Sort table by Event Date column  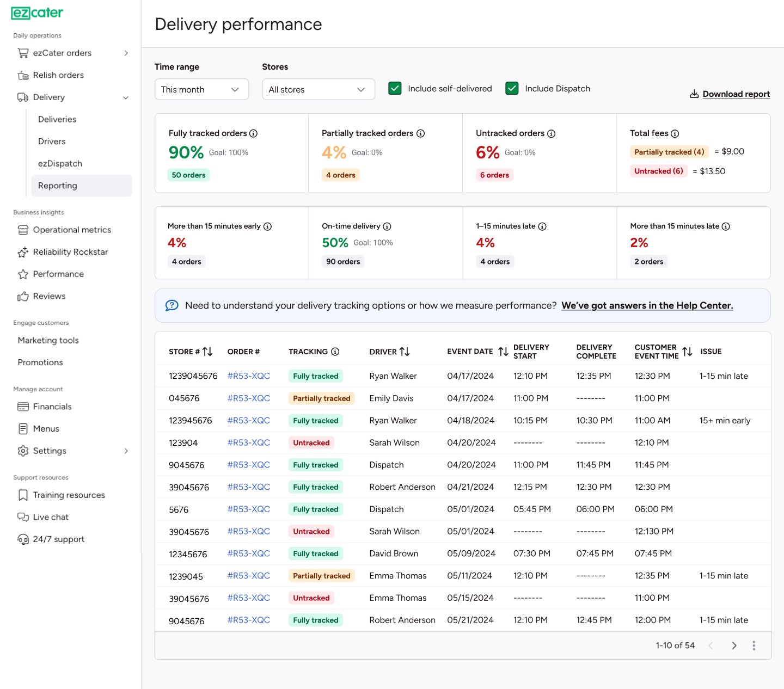(503, 352)
